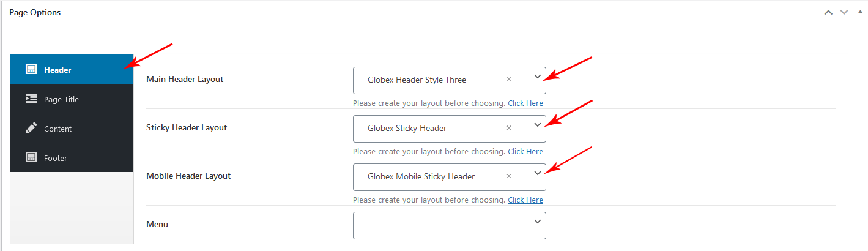Click the Page Title sidebar icon
Screen dimensions: 868x251
pos(31,99)
